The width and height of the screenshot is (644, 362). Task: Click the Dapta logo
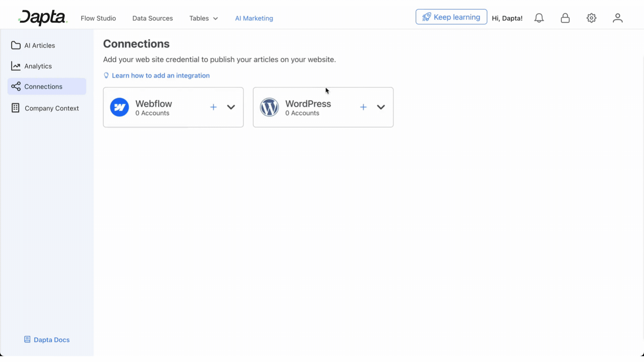coord(43,18)
